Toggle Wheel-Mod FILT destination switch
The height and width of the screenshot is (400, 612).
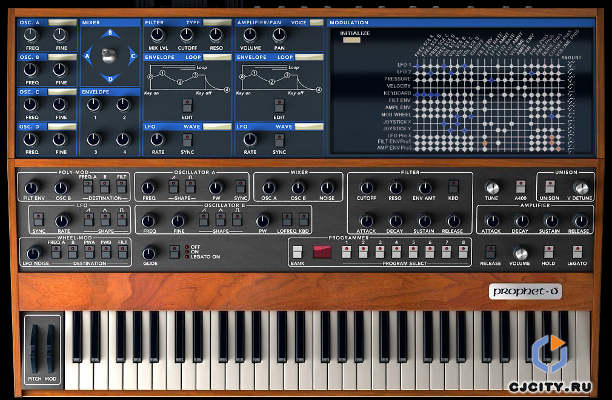click(123, 252)
